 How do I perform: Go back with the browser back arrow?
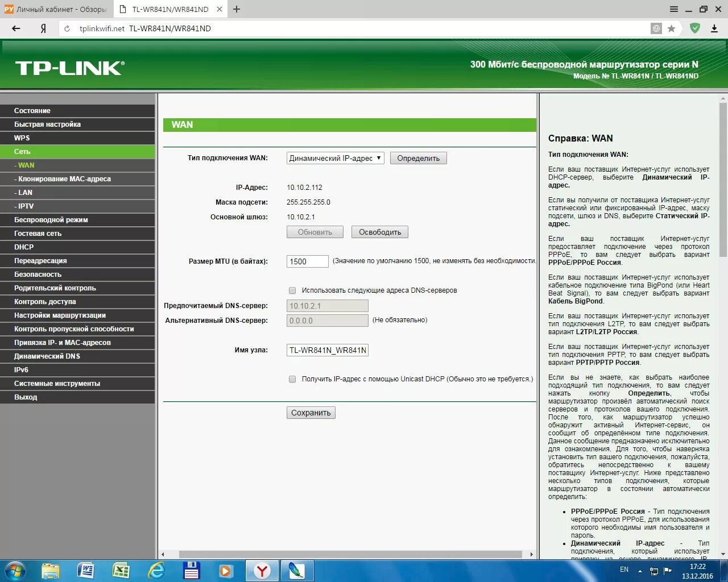16,28
